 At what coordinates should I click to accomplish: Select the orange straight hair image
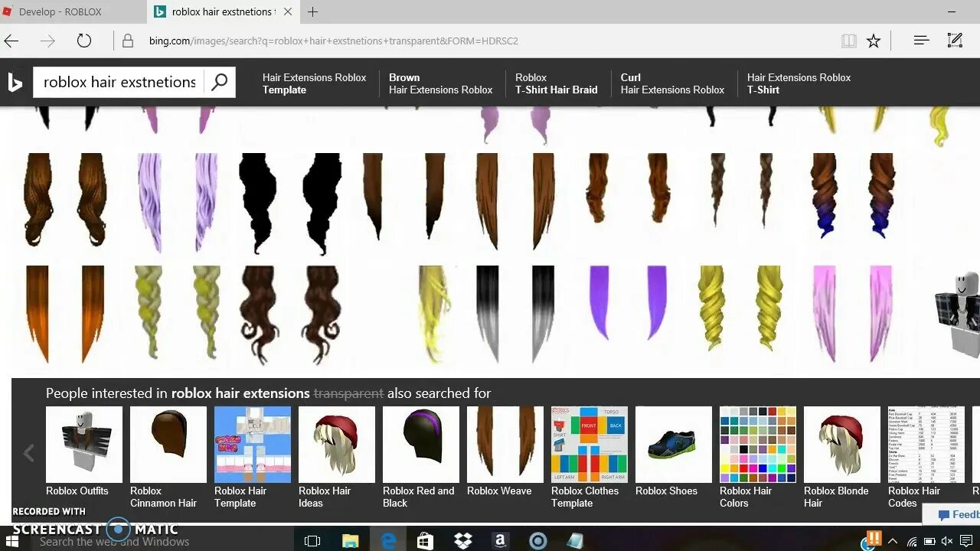(65, 314)
